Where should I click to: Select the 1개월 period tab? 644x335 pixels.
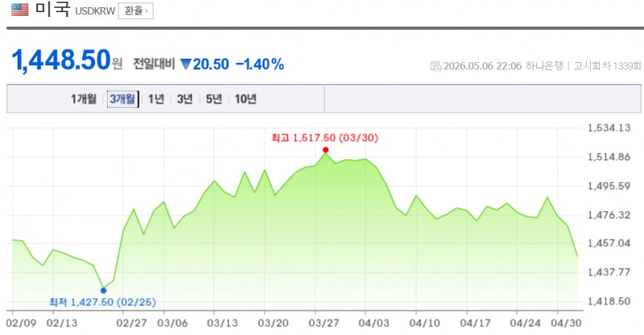84,99
